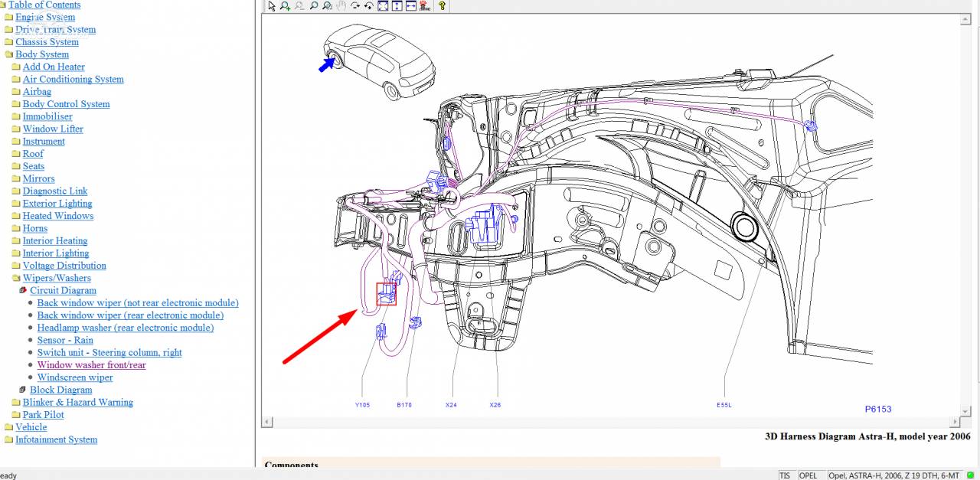Open the Exterior Lighting entry
The height and width of the screenshot is (480, 980).
[x=57, y=204]
